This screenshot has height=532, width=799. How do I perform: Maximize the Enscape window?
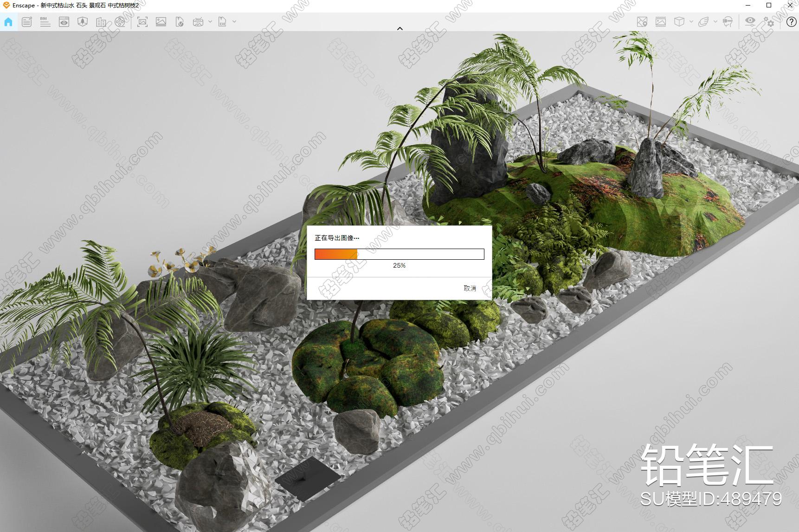point(769,5)
